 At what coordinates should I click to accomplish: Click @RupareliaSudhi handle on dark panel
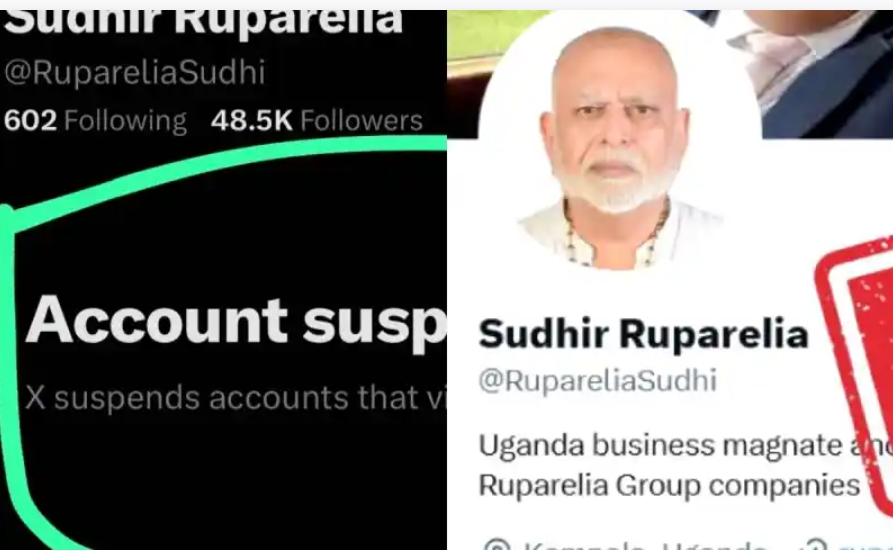point(134,73)
